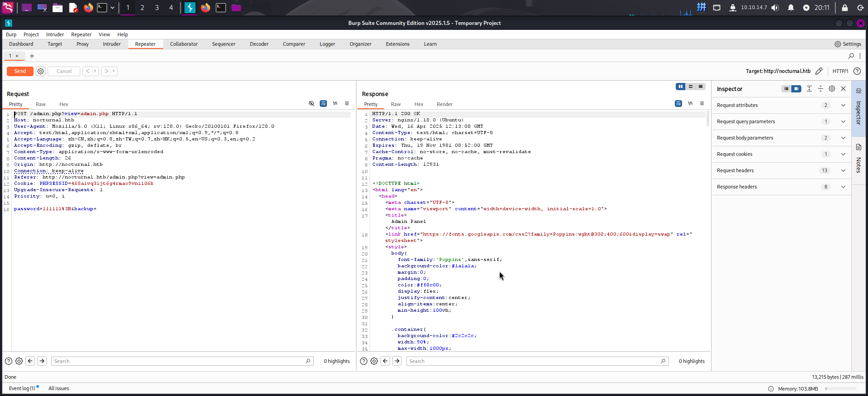Switch to the Intruder tab
The image size is (868, 396).
tap(112, 44)
